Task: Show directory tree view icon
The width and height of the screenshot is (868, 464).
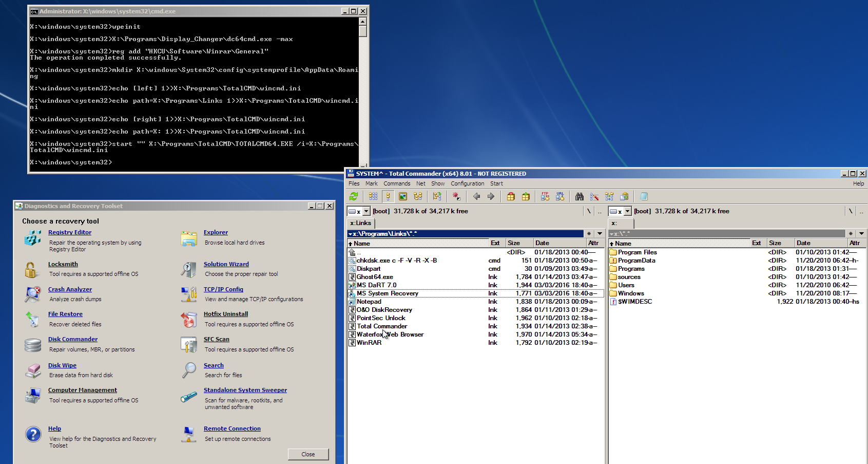Action: click(x=418, y=196)
